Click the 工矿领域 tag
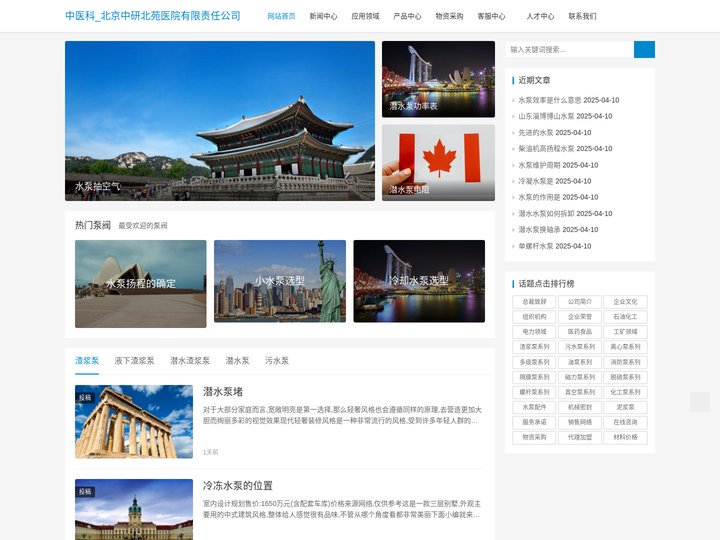The image size is (720, 540). point(625,332)
